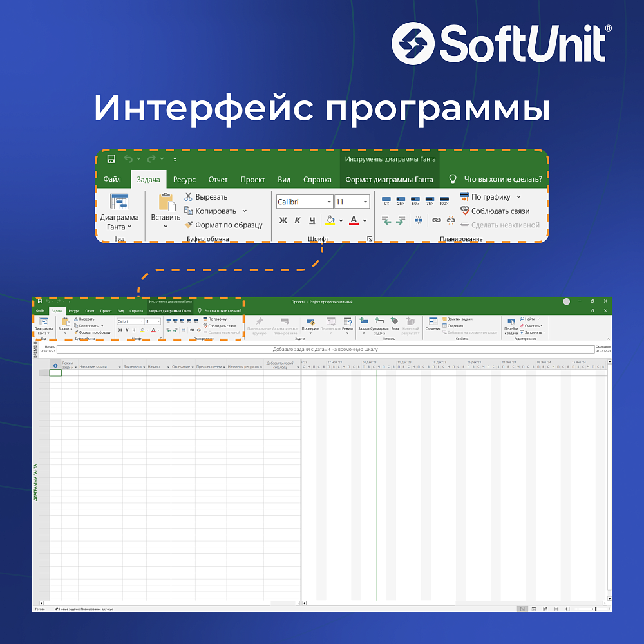Mark 0% complete in the enlarged callout

(x=386, y=201)
